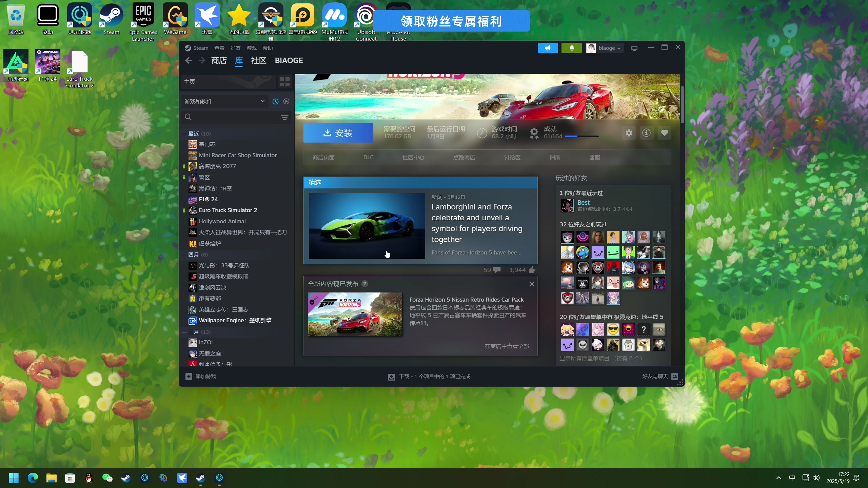
Task: Open Epic Games Launcher desktop icon
Action: click(x=143, y=22)
